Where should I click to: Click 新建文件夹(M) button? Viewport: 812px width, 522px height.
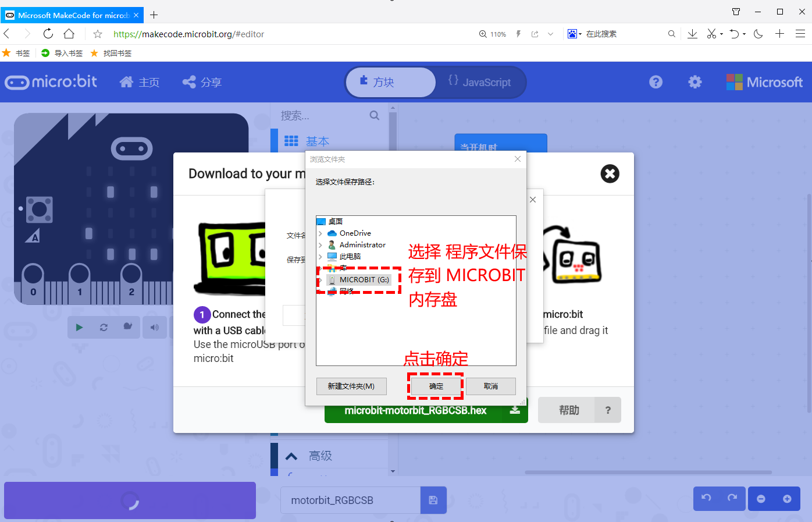[351, 386]
